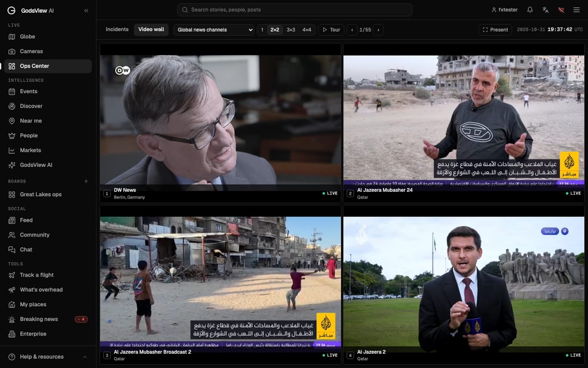Open GodsView AI assistant in the sidebar

click(48, 165)
